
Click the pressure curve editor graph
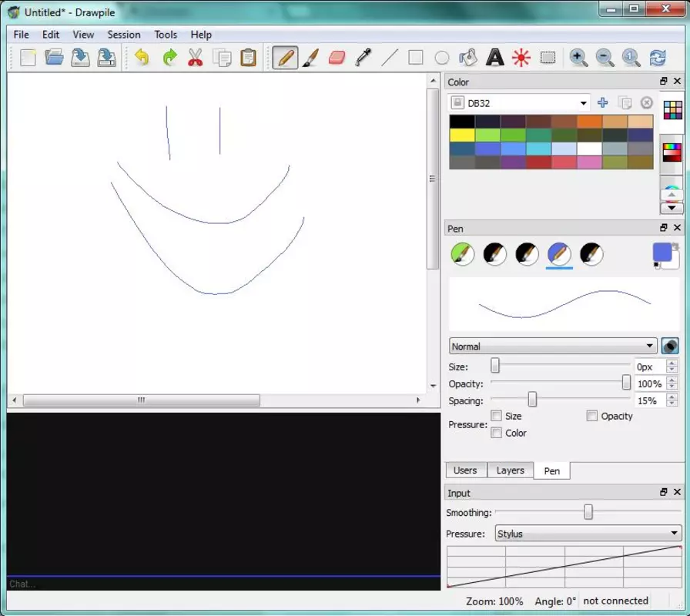(x=564, y=567)
